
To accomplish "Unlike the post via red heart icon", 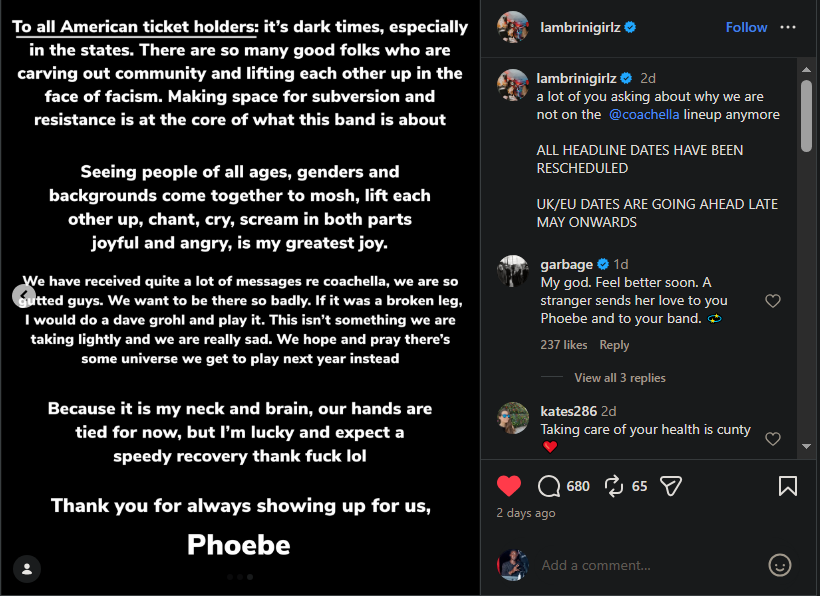I will pos(509,486).
